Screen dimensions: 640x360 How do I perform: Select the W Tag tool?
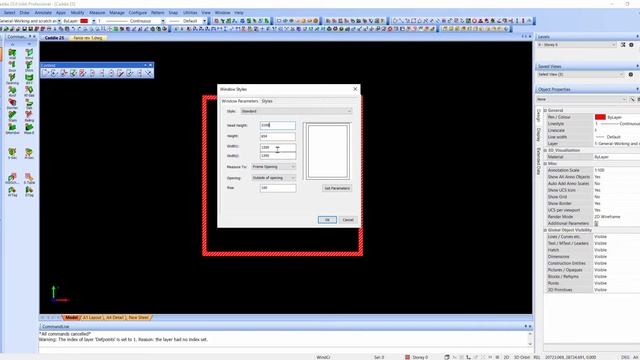[x=12, y=190]
